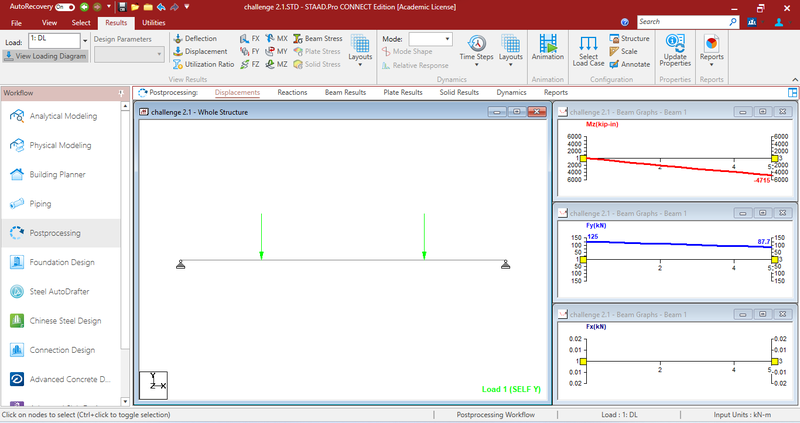
Task: Open Physical Modeling workflow
Action: tap(61, 145)
